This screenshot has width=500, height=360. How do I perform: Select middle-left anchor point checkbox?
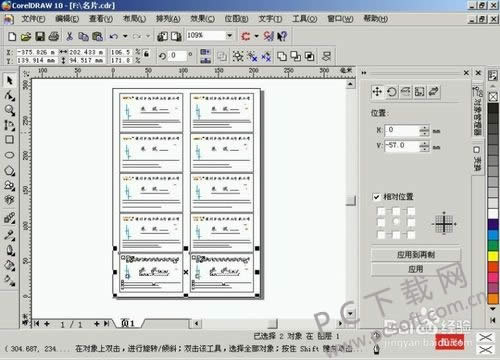(381, 222)
